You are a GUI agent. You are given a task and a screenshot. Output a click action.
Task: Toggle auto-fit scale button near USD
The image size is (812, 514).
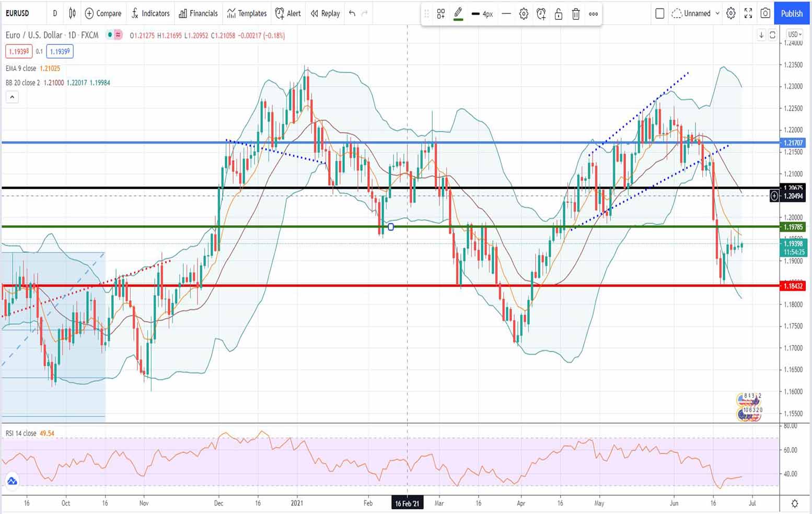click(x=772, y=34)
